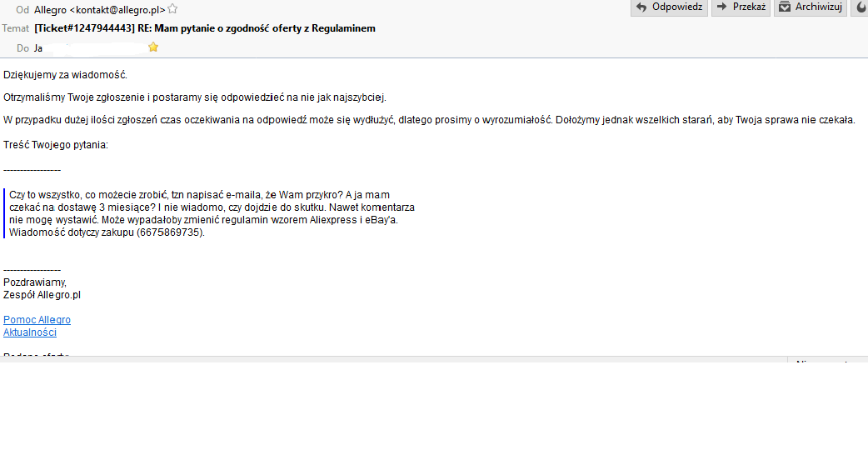Star the sender Allegro contact
This screenshot has height=450, width=868.
coord(172,9)
